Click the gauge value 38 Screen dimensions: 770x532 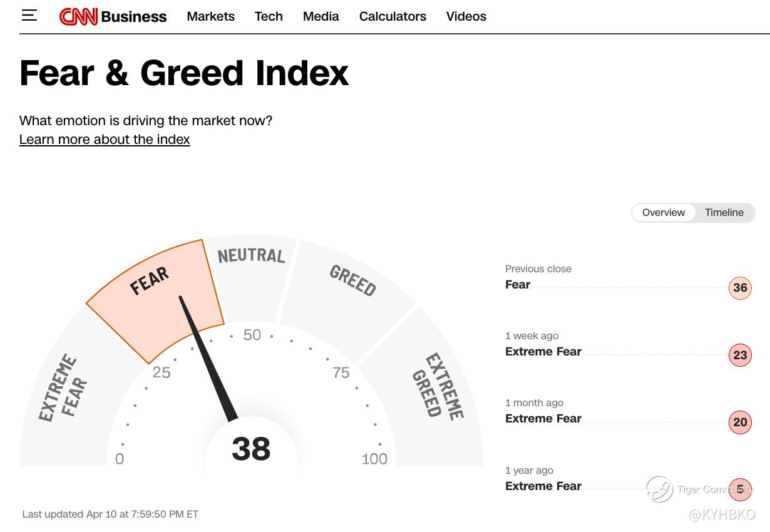coord(251,449)
